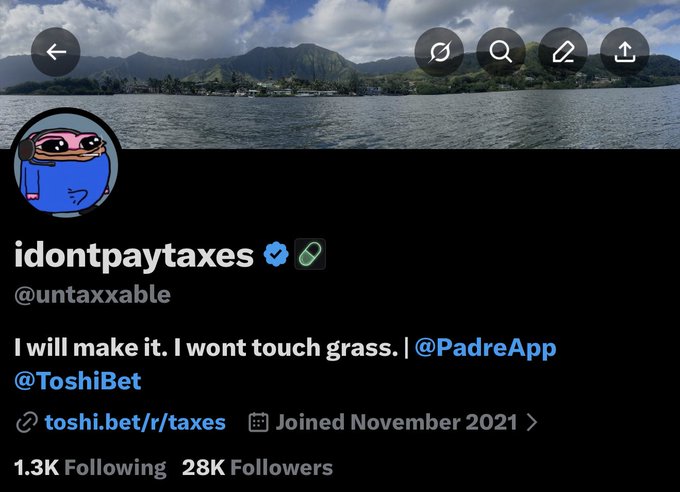Open the @PadreApp mention

(485, 348)
